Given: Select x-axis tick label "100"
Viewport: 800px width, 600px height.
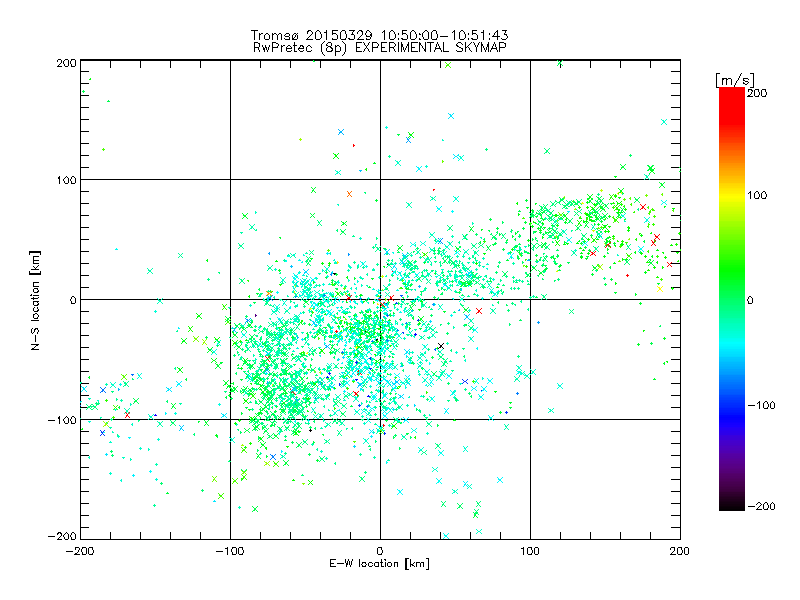Looking at the screenshot, I should 530,551.
